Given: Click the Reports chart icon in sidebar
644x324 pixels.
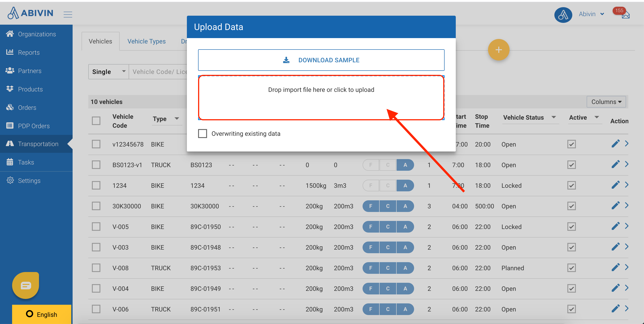Looking at the screenshot, I should point(10,52).
